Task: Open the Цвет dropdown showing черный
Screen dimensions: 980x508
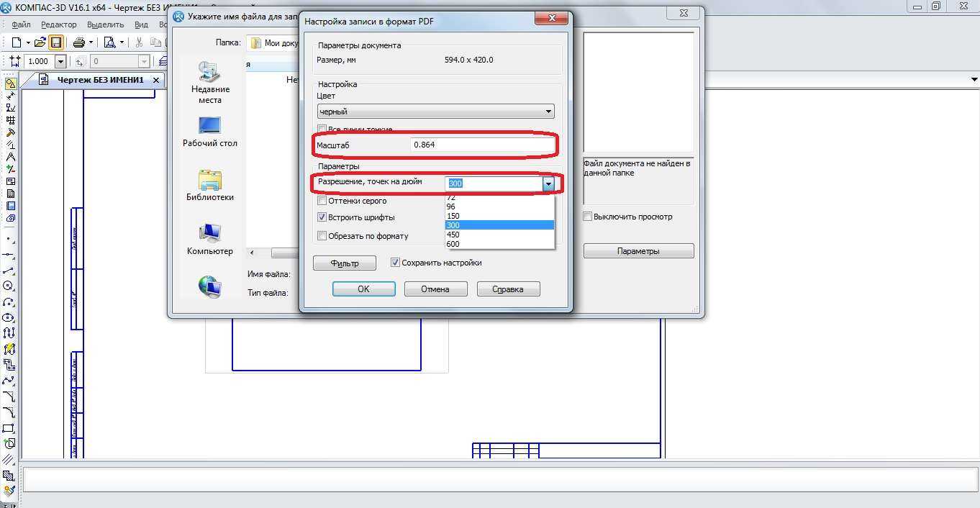Action: coord(436,112)
